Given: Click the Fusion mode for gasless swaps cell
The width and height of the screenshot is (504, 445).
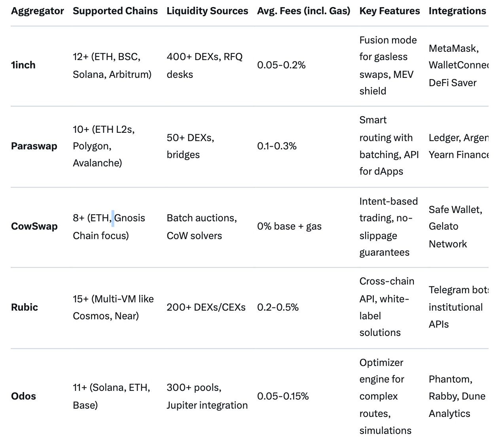Looking at the screenshot, I should coord(388,66).
